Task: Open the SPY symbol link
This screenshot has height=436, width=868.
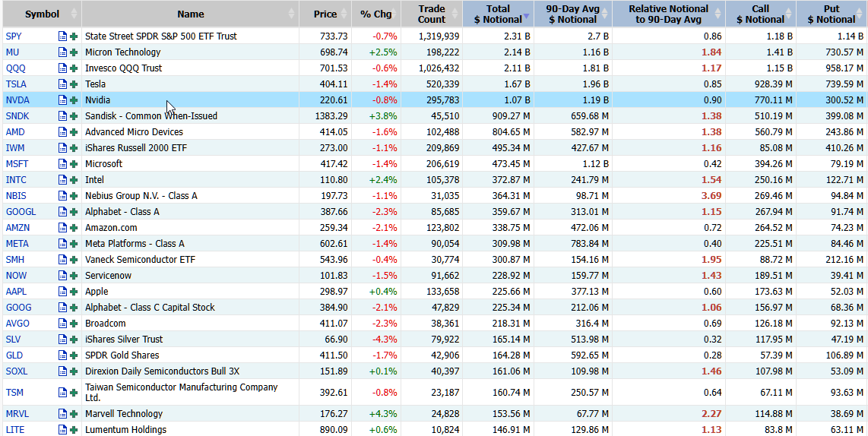Action: coord(13,36)
